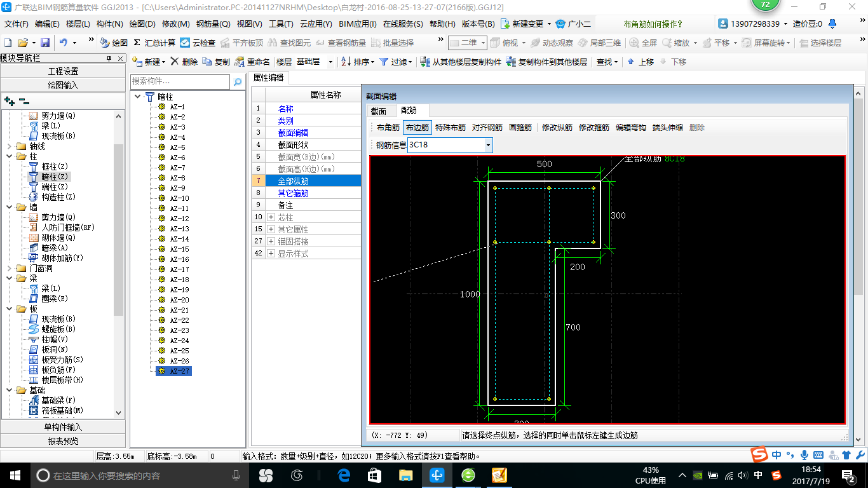
Task: Click the undo arrow icon
Action: [x=64, y=43]
